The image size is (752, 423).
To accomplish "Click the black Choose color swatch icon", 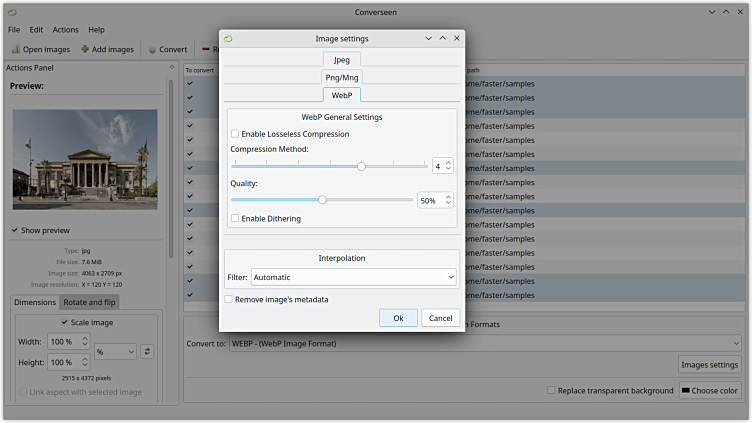I will [x=686, y=390].
